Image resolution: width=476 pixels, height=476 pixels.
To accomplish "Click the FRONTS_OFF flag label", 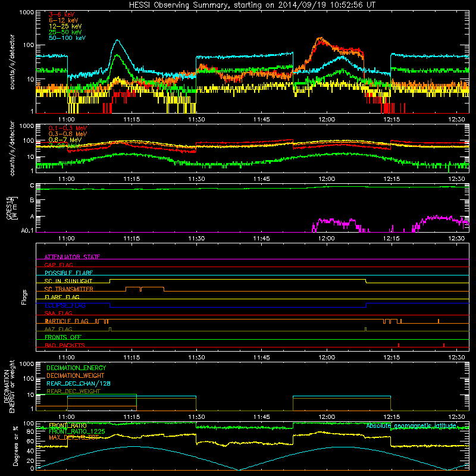I will [x=63, y=337].
